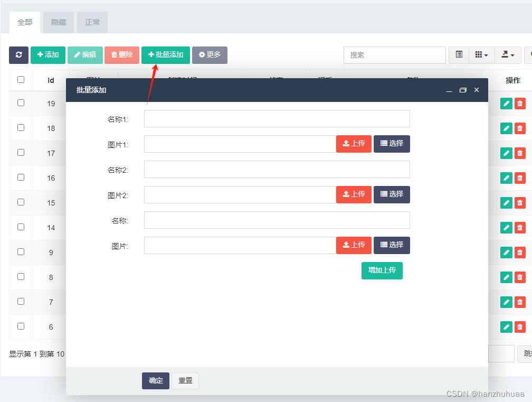Screen dimensions: 532x402
Task: Click the edit pencil icon for row 8
Action: tap(506, 277)
